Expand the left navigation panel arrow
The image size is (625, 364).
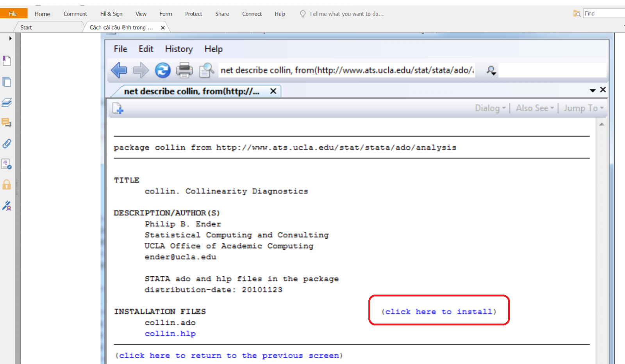click(10, 38)
